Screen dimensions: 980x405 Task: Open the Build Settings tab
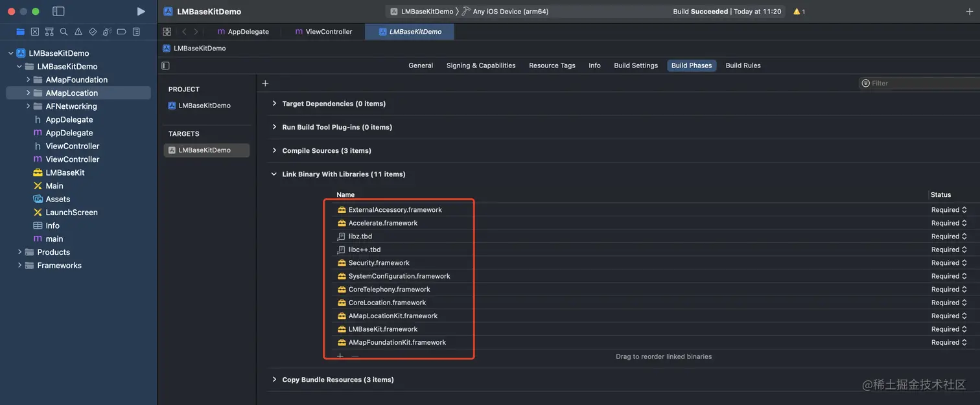(x=636, y=65)
